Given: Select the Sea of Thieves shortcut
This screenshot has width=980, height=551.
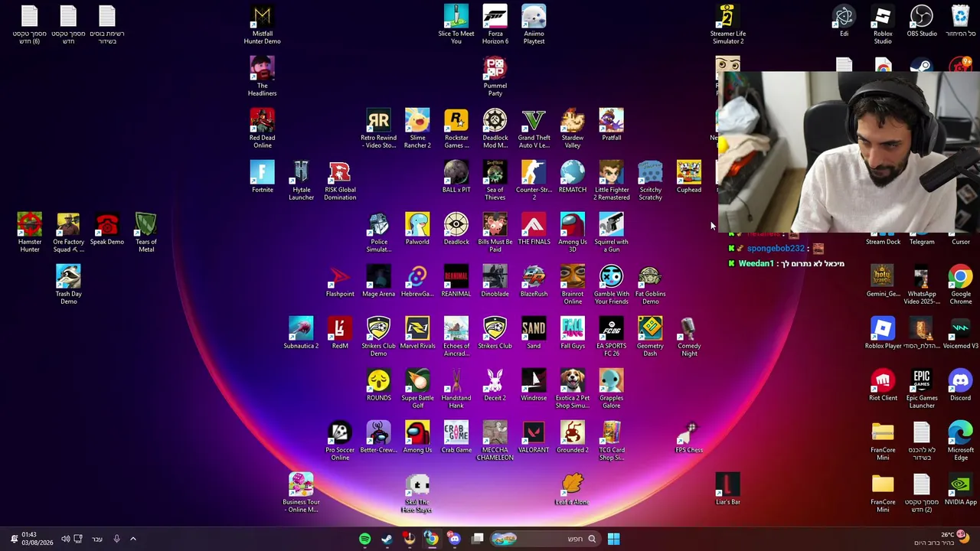Looking at the screenshot, I should pyautogui.click(x=495, y=181).
